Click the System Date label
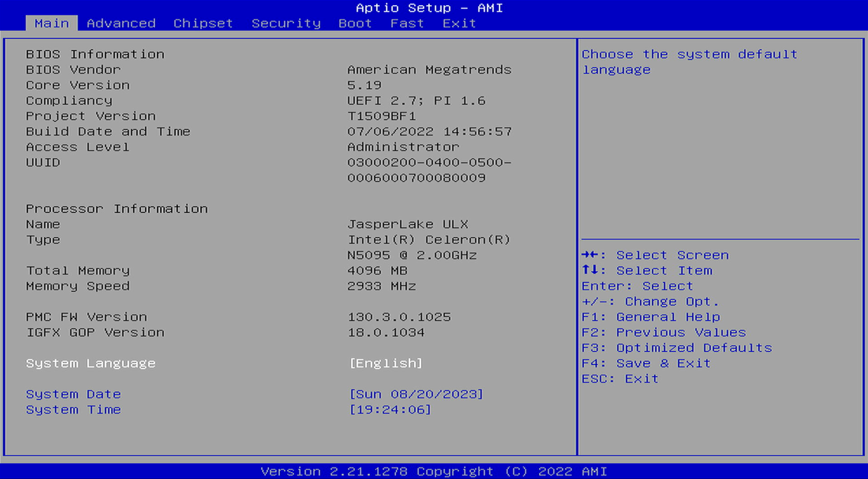The height and width of the screenshot is (479, 868). [x=73, y=394]
